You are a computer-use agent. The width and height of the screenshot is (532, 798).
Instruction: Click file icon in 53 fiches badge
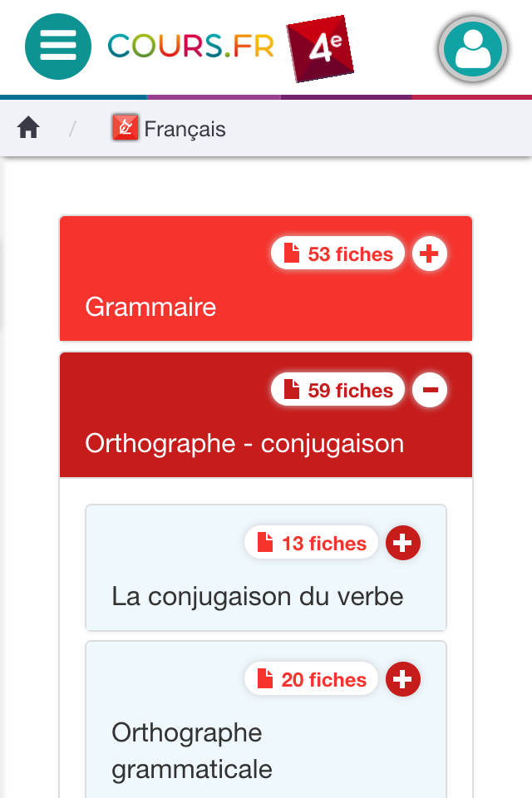point(292,254)
